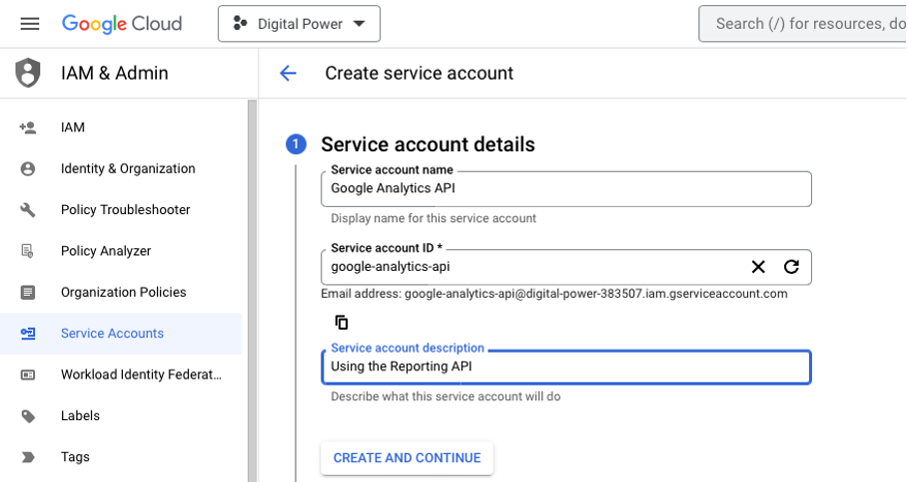Clear the Service account ID field
The image size is (908, 482).
[758, 267]
